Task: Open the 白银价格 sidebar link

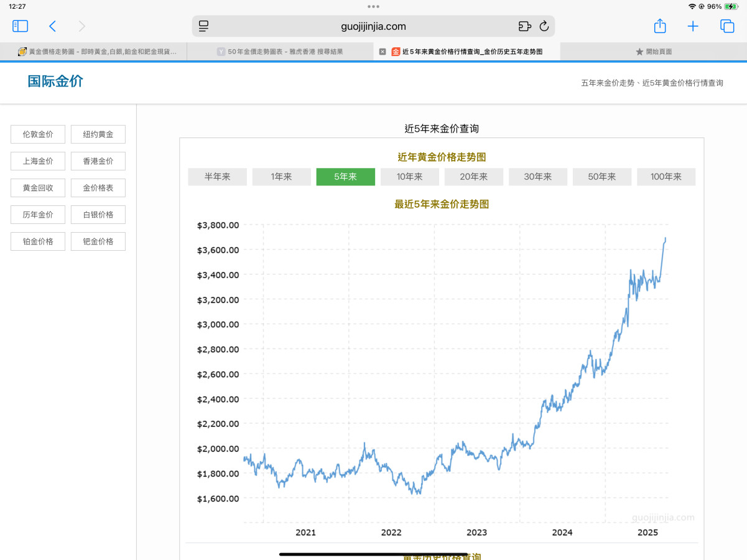Action: click(x=98, y=215)
